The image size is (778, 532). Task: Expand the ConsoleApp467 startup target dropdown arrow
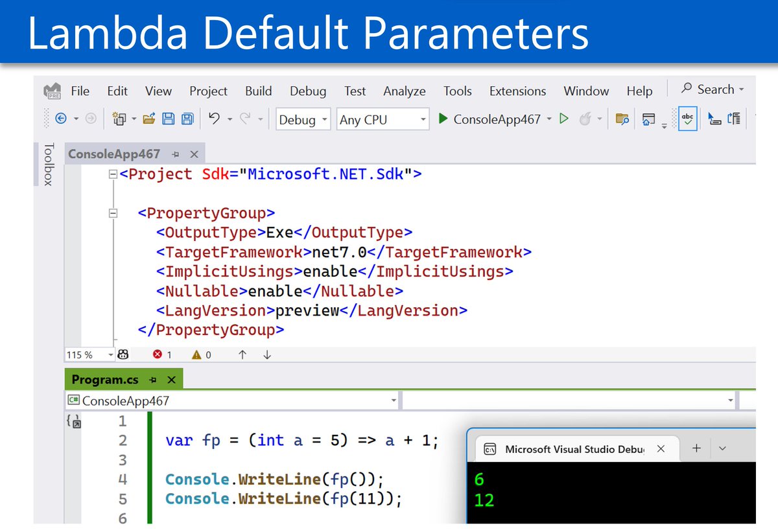[549, 119]
